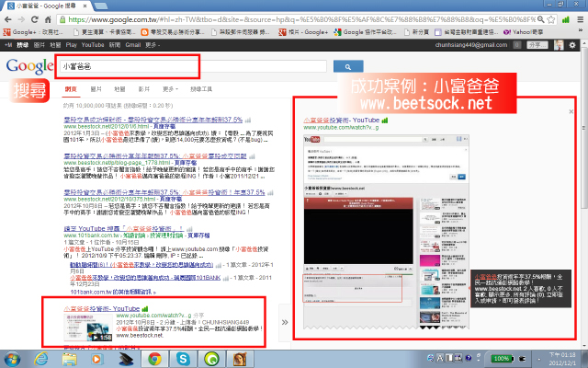This screenshot has width=588, height=368.
Task: Click in the Google search input box
Action: pos(193,66)
